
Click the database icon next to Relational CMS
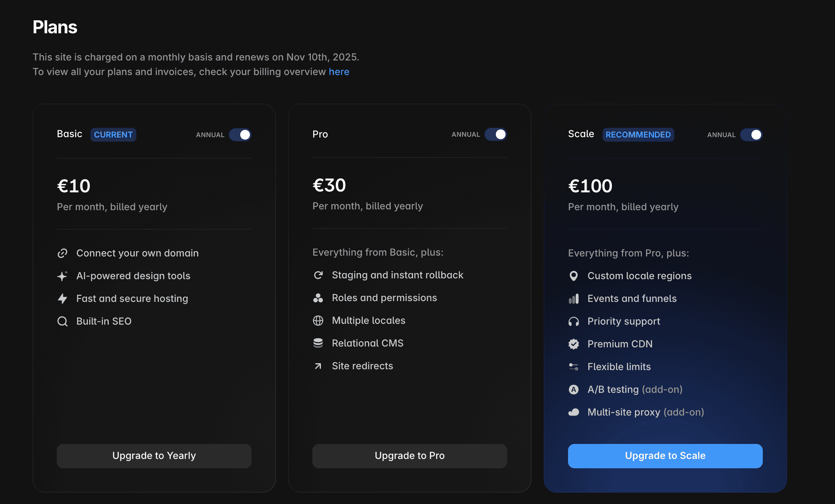point(318,343)
